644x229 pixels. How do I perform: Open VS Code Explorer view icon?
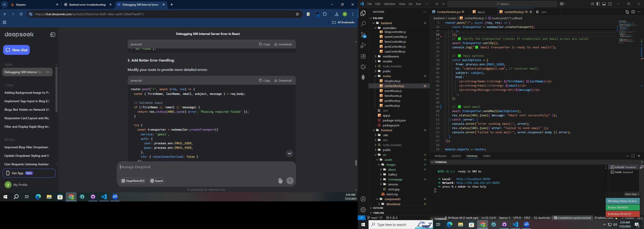pyautogui.click(x=363, y=13)
